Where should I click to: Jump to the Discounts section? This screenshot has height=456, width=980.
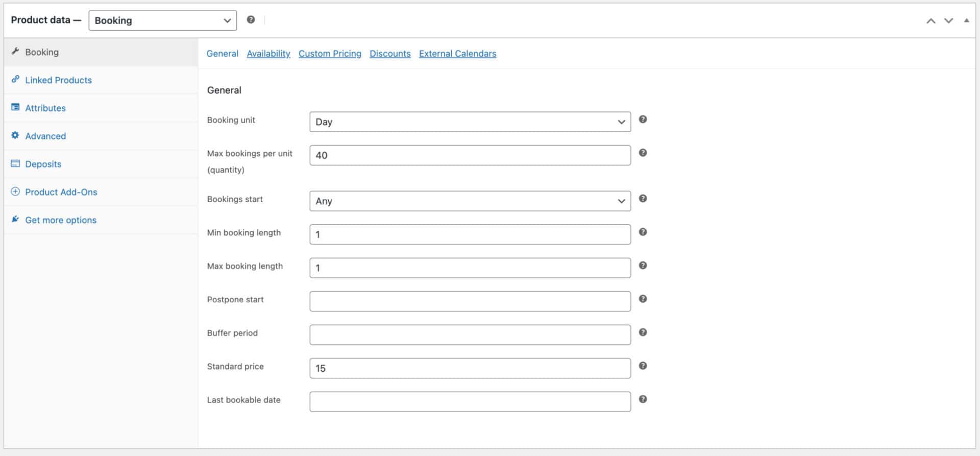point(390,54)
